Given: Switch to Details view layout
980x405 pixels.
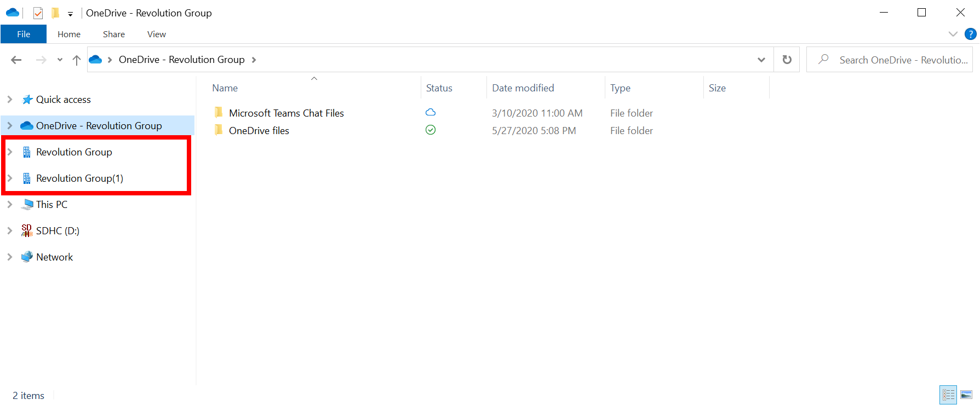Looking at the screenshot, I should pos(948,395).
